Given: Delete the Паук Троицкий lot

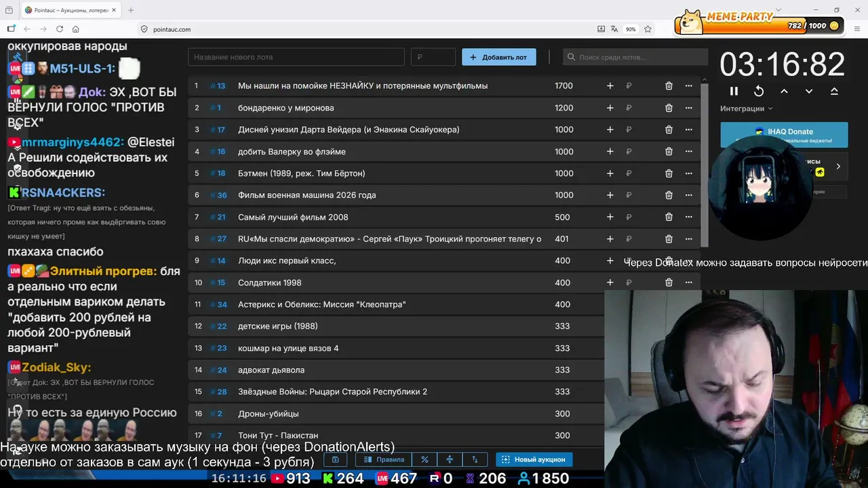Looking at the screenshot, I should (669, 239).
